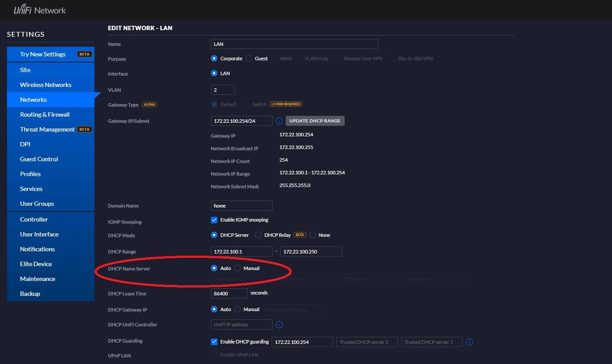The image size is (612, 364).
Task: Click info icon beside Gateway IP/Subnet field
Action: [279, 121]
